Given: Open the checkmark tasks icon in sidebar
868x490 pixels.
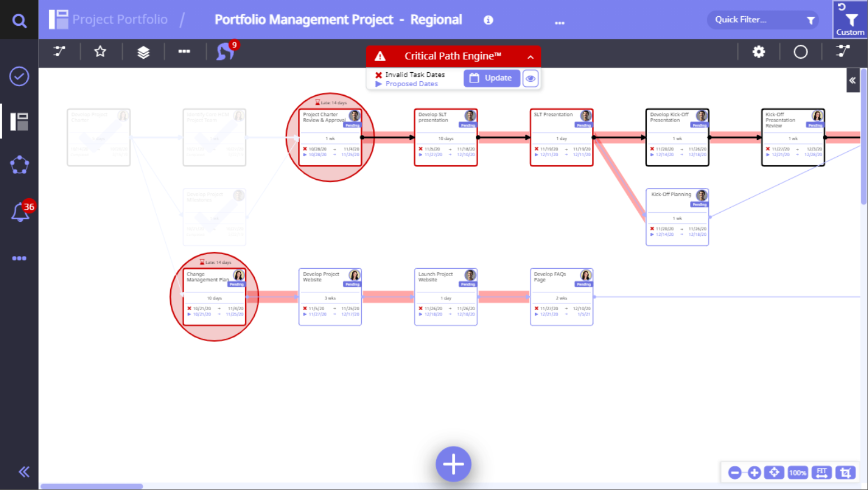Looking at the screenshot, I should click(x=19, y=76).
